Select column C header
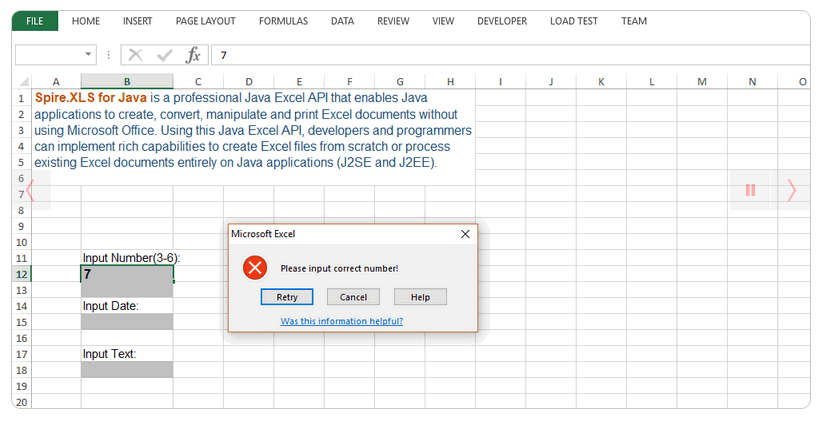Screen dimensions: 821x421 click(198, 82)
